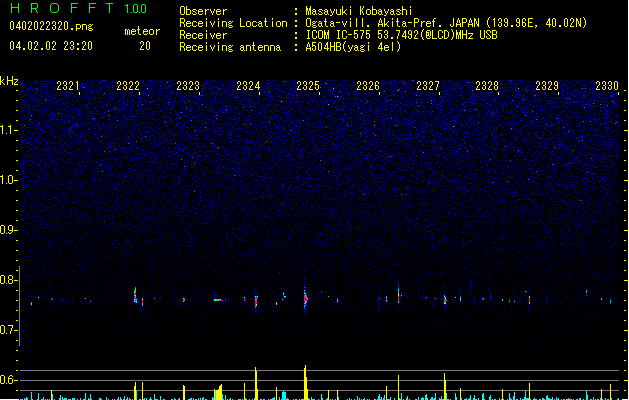The width and height of the screenshot is (629, 400).
Task: Click the elongated echo between 2323 and 2324
Action: (219, 300)
